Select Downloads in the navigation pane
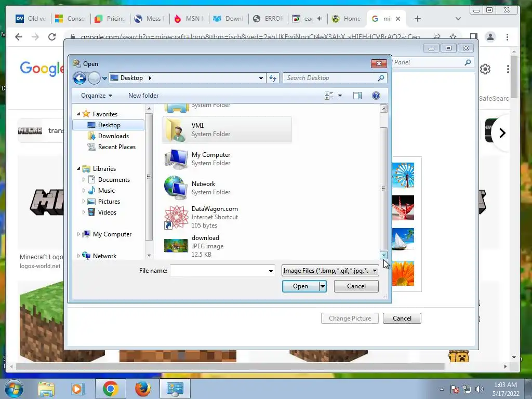The height and width of the screenshot is (399, 532). [x=113, y=136]
